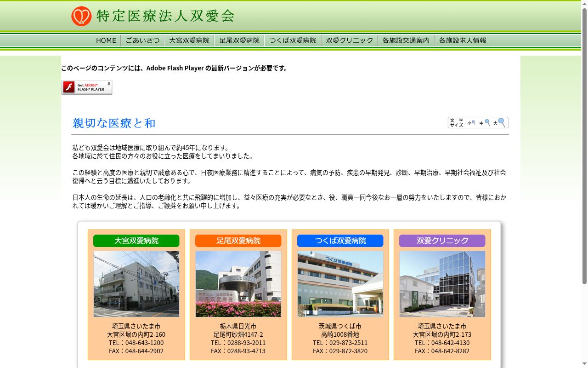Click the blue つくば双愛病院 card button
588x368 pixels.
(x=340, y=241)
